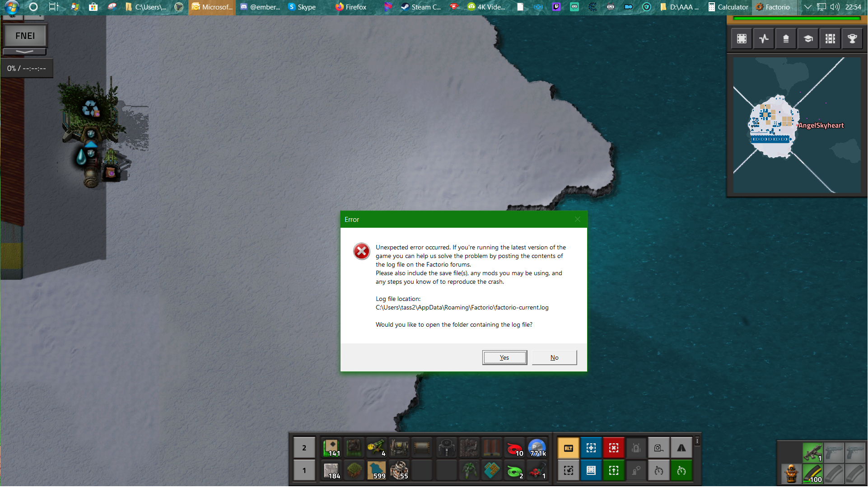Toggle the green speedometer shortcut
Screen dimensions: 868x488
(681, 470)
